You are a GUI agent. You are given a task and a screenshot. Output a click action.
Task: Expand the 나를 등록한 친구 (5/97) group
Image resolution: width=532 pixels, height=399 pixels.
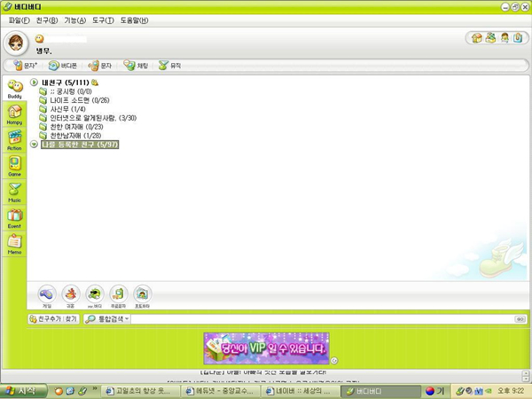coord(35,144)
